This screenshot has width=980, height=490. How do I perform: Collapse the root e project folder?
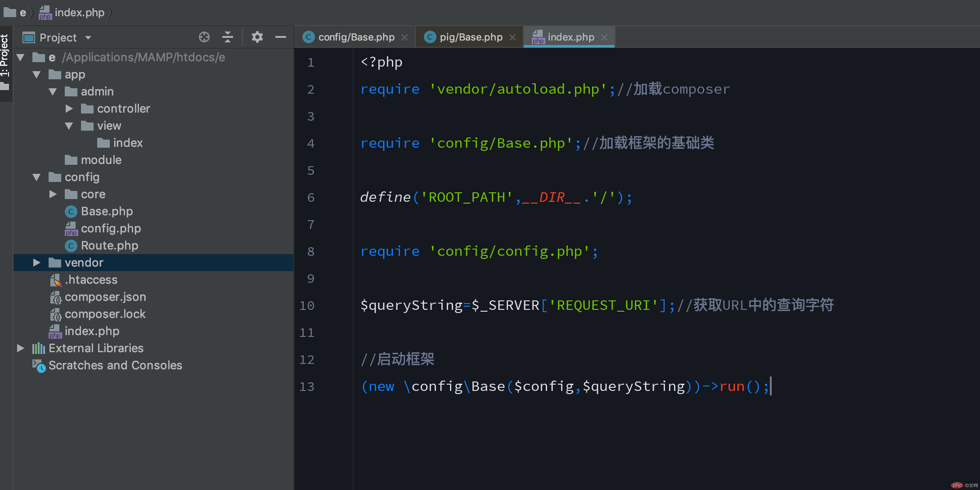[x=21, y=57]
